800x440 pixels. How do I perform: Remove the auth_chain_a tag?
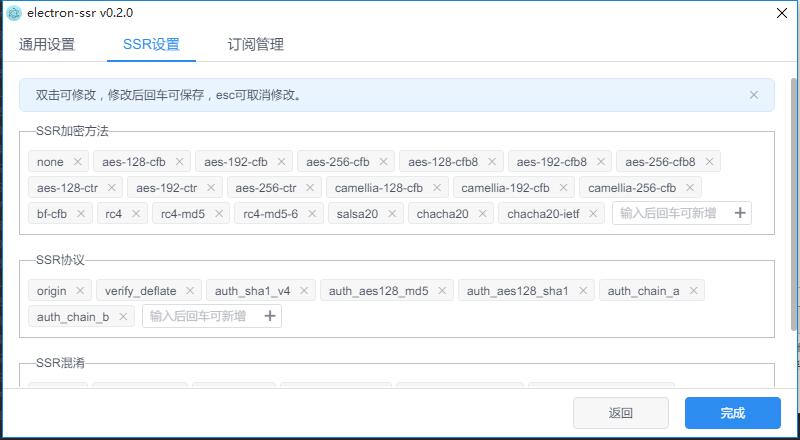pyautogui.click(x=693, y=290)
